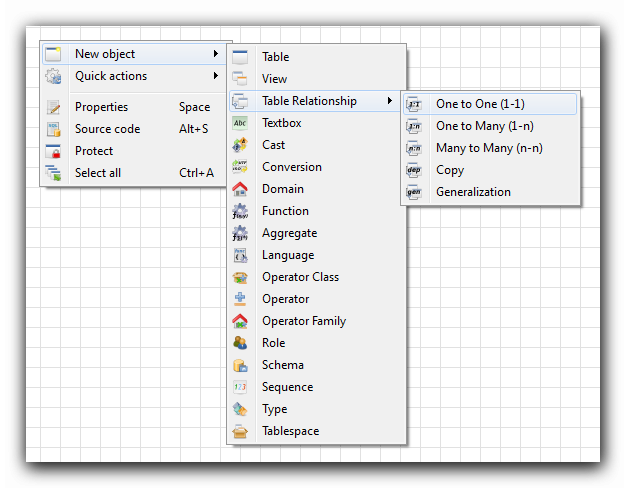Viewport: 626px width, 488px height.
Task: Click the Conversion icon
Action: point(240,167)
